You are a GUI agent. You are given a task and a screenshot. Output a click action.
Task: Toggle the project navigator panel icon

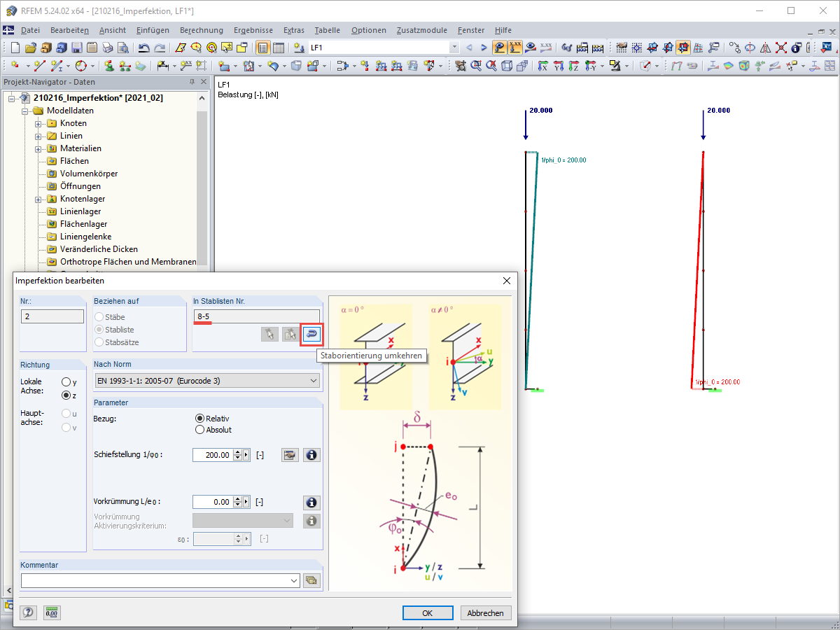pos(262,48)
